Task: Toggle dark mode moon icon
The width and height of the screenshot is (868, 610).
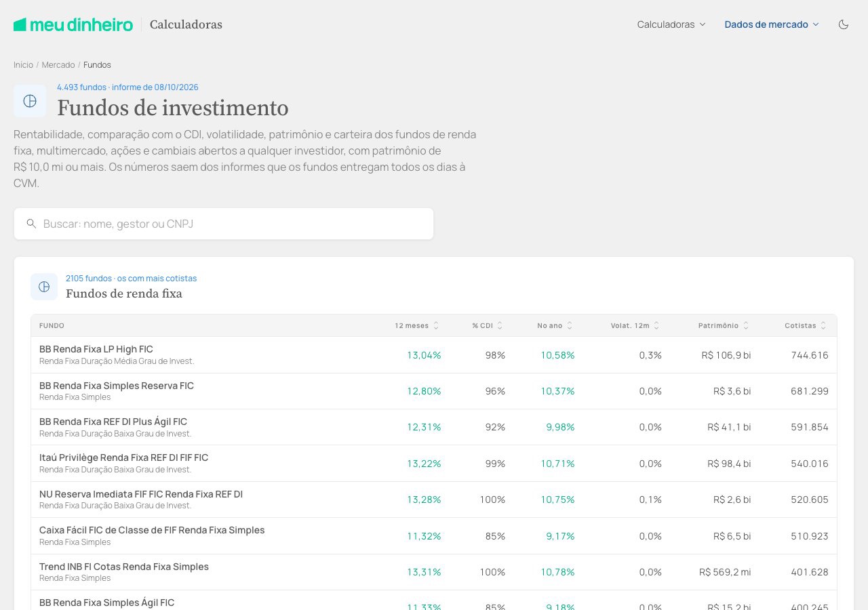Action: click(844, 24)
